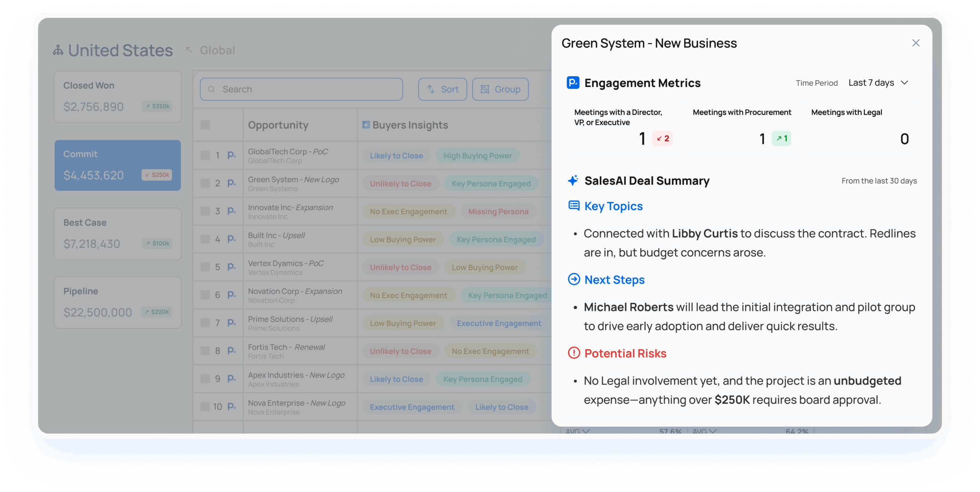Image resolution: width=980 pixels, height=492 pixels.
Task: Expand the first AVG dropdown at bottom
Action: coord(577,431)
